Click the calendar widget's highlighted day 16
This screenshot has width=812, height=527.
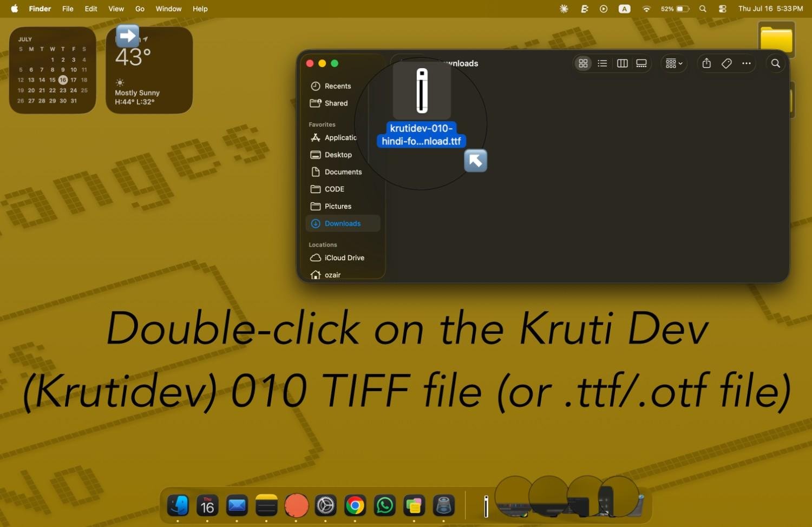click(63, 80)
